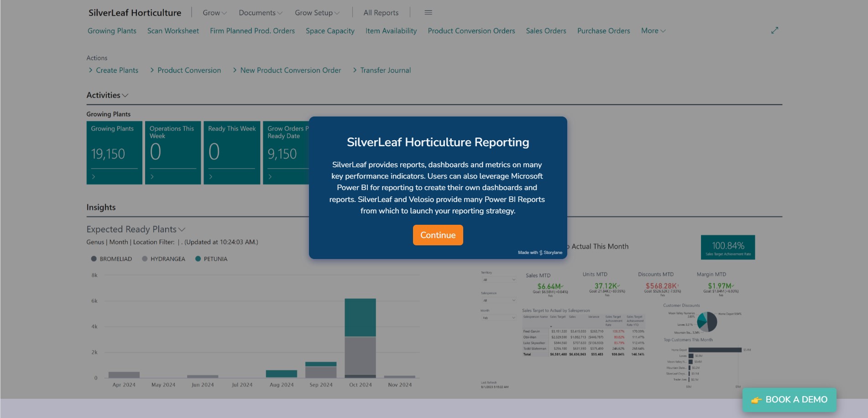
Task: Click the Sep 2024 chart bar
Action: [321, 370]
